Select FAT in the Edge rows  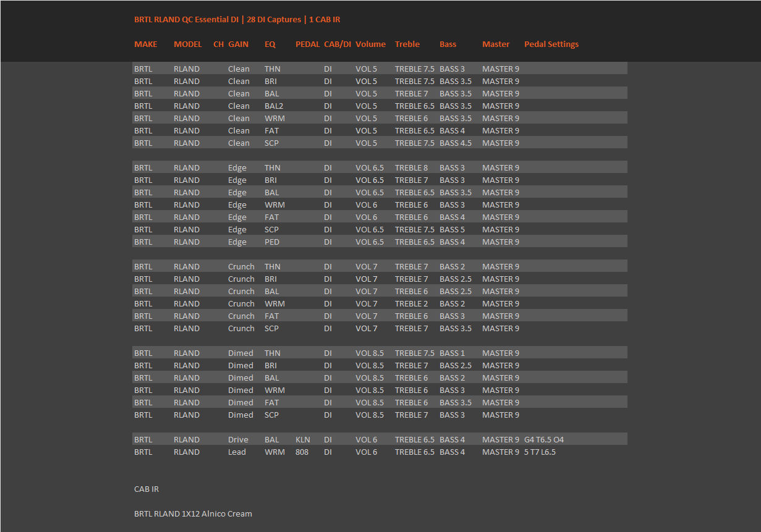click(271, 217)
